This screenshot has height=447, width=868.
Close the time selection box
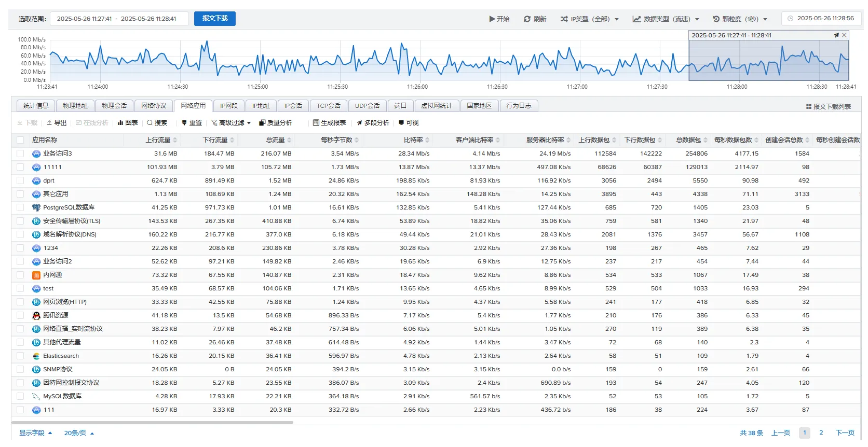(845, 35)
